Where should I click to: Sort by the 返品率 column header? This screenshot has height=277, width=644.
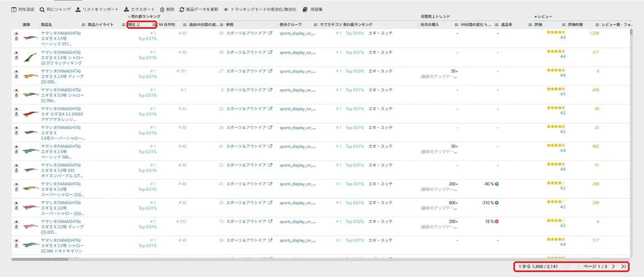point(506,25)
